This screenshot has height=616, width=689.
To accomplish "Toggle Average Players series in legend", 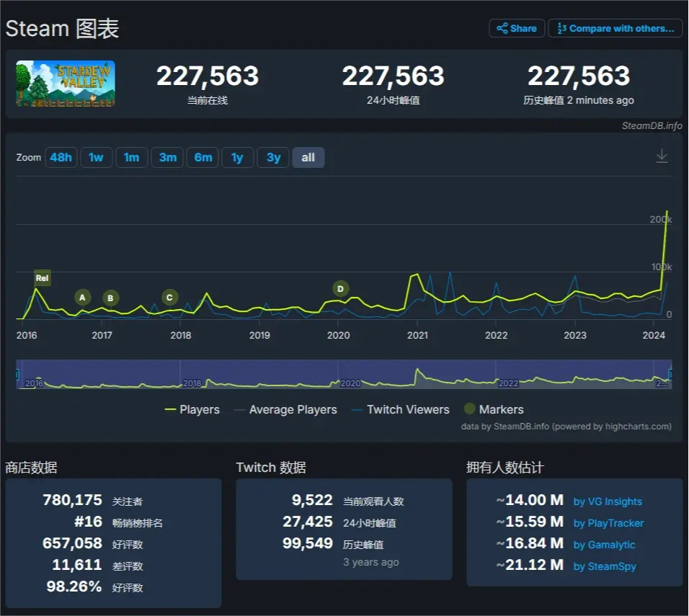I will pos(285,409).
